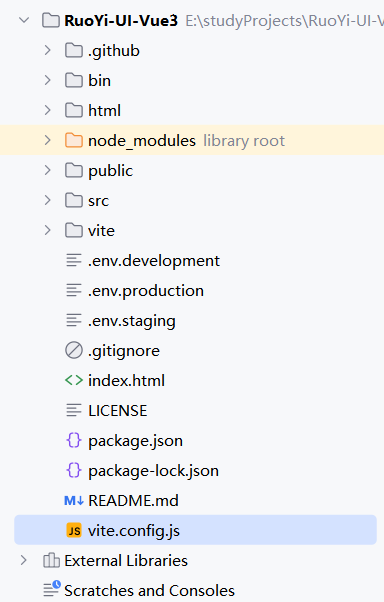Click the html folder icon
Screen dimensions: 384x602
click(74, 110)
